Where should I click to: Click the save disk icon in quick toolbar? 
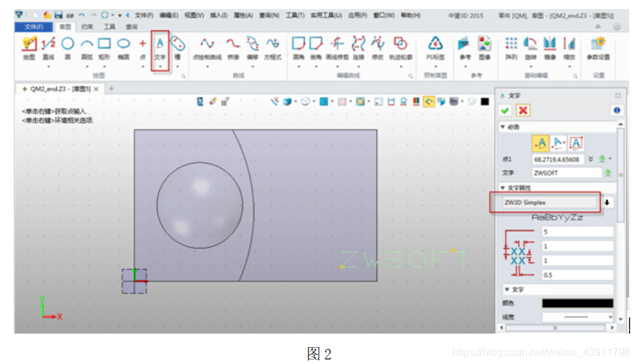coord(58,16)
